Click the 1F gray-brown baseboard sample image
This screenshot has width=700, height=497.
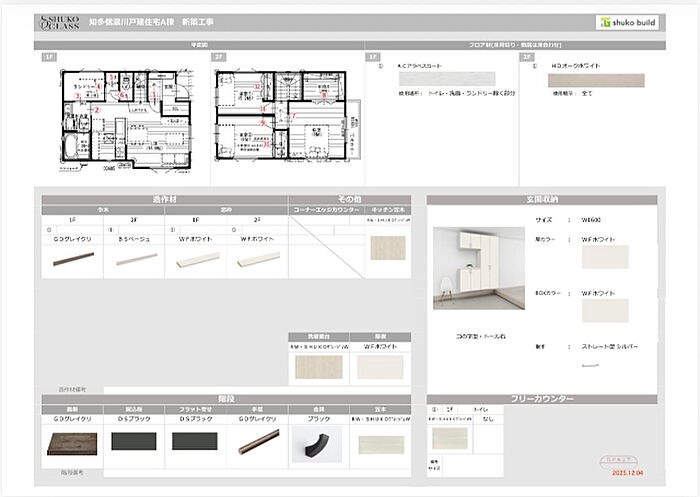click(x=72, y=258)
